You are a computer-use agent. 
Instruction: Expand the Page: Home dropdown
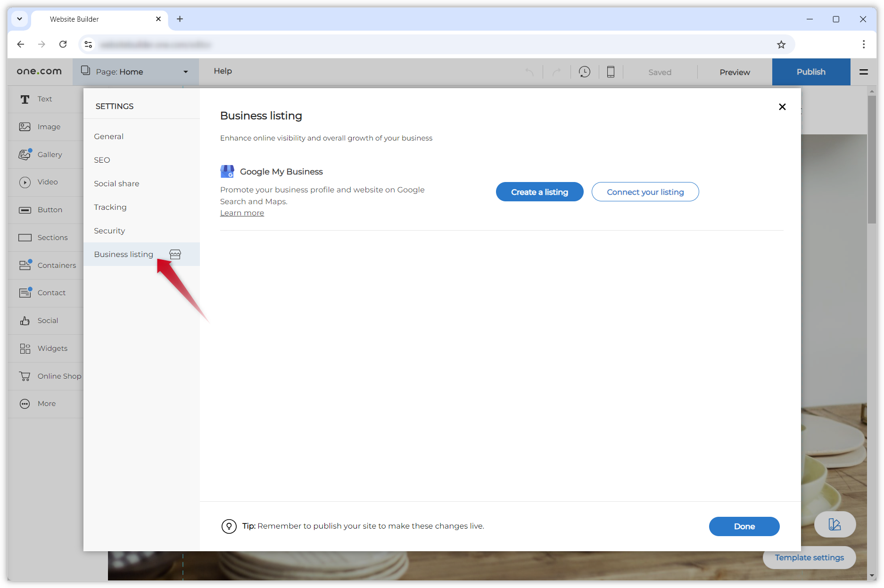(185, 72)
